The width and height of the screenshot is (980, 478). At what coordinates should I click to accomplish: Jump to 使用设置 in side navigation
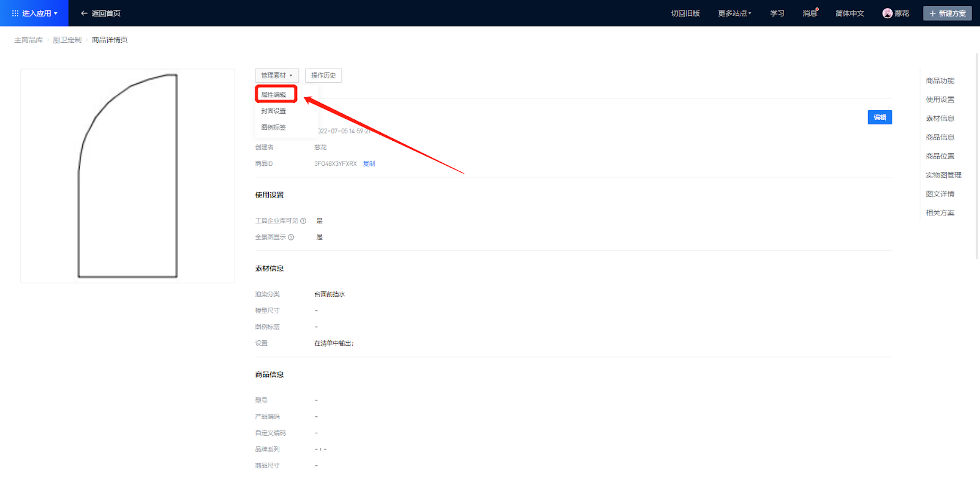coord(940,100)
